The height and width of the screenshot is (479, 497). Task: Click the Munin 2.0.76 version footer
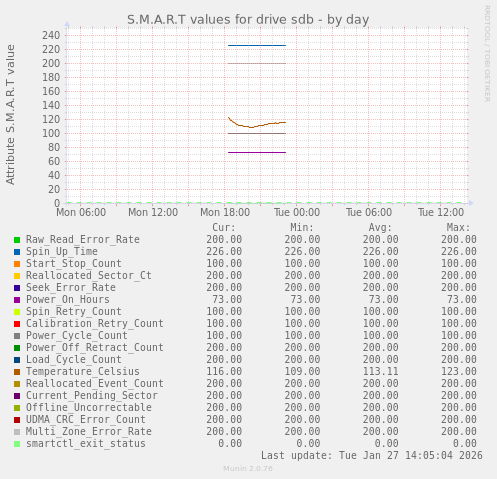coord(248,469)
